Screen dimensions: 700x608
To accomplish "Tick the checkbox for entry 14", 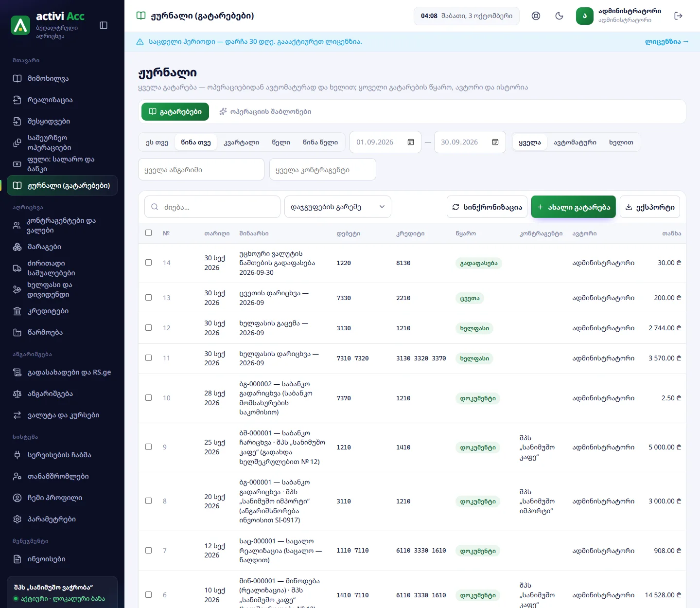I will coord(149,263).
